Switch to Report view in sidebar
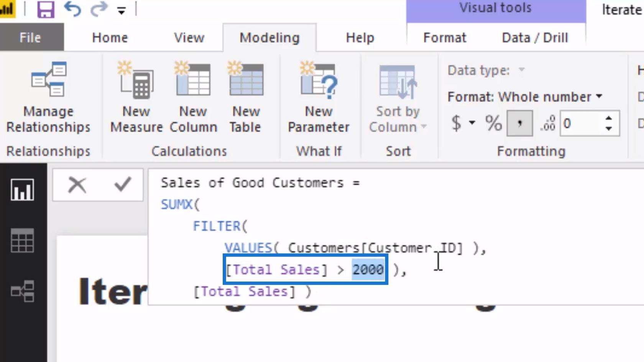Viewport: 644px width, 362px height. (22, 190)
